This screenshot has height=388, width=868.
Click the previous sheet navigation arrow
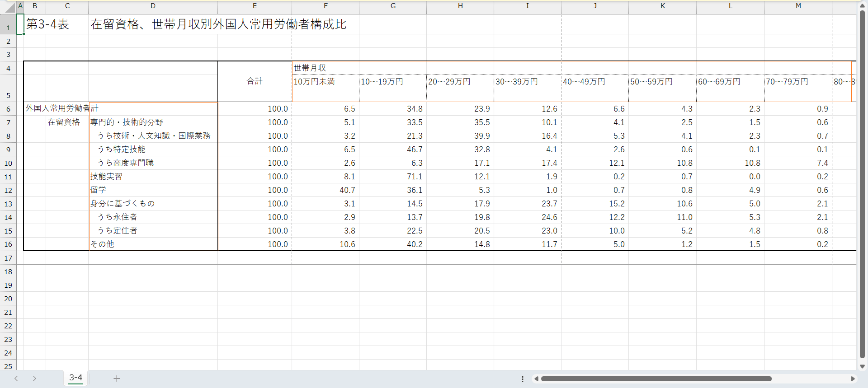tap(16, 379)
